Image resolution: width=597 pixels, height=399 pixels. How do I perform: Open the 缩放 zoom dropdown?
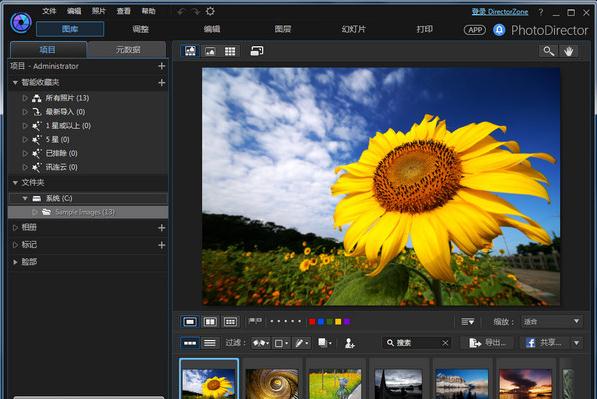point(551,322)
